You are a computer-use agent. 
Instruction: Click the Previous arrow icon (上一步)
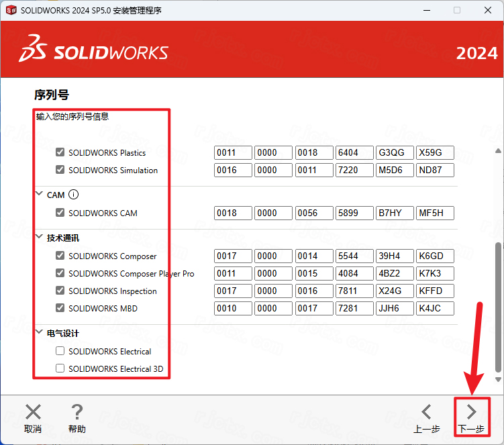pyautogui.click(x=426, y=411)
